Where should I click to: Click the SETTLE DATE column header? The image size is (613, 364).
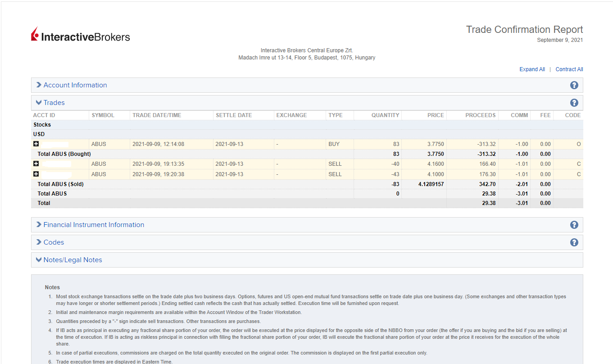pos(234,115)
